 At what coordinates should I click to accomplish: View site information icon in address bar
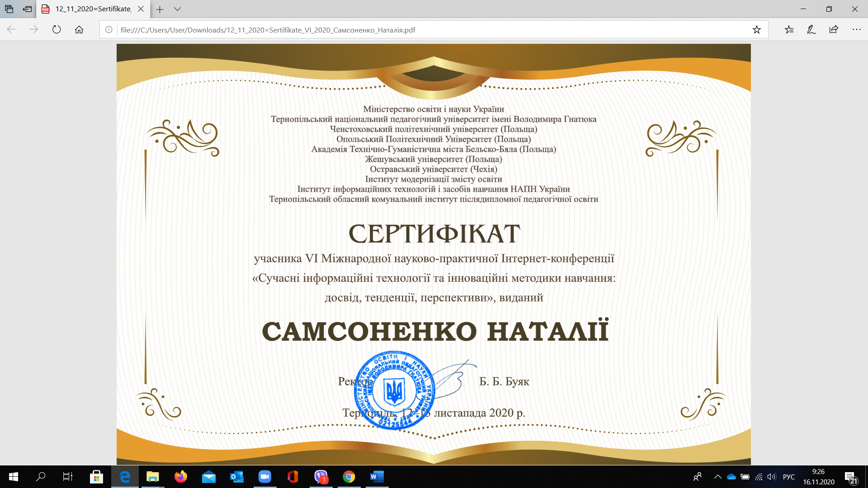click(109, 30)
